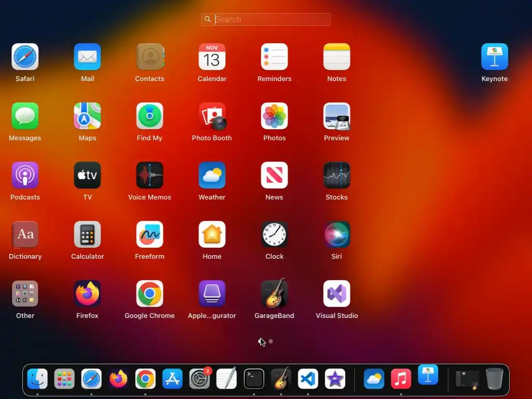The image size is (532, 399).
Task: Launch the Apple TV app
Action: point(87,175)
